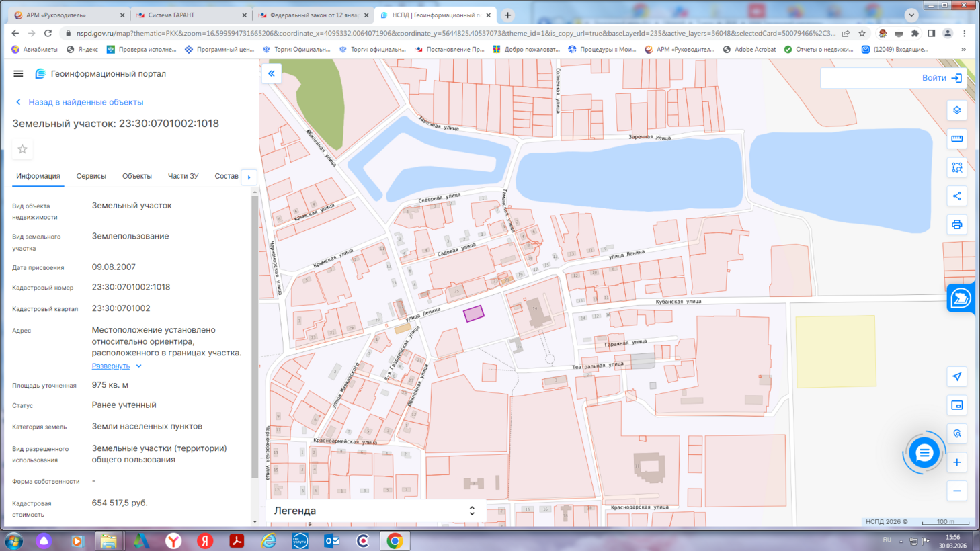
Task: Click the geolocation arrow icon
Action: (956, 377)
